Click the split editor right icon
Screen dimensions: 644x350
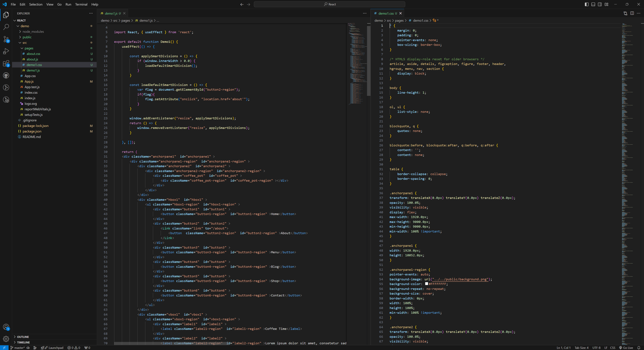(x=632, y=13)
